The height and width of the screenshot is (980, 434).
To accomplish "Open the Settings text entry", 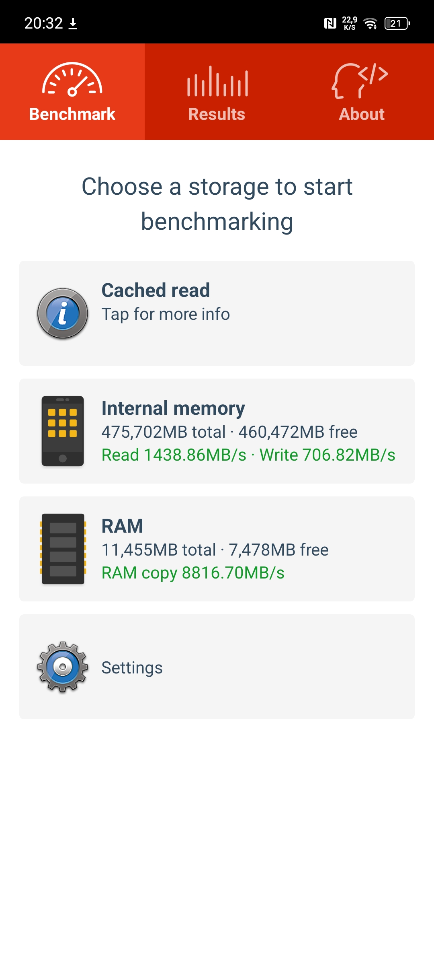I will (x=132, y=668).
